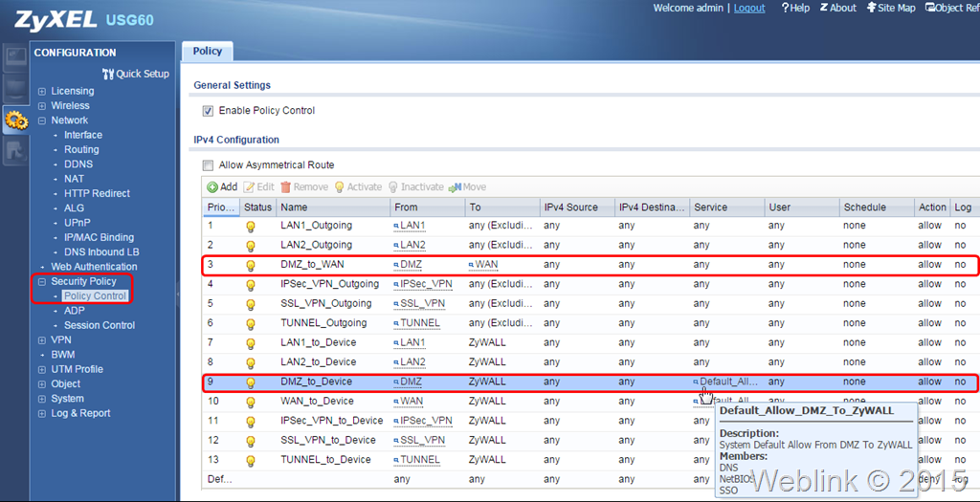Click the Inactivate grey lightbulb icon
The width and height of the screenshot is (980, 502).
click(x=393, y=186)
